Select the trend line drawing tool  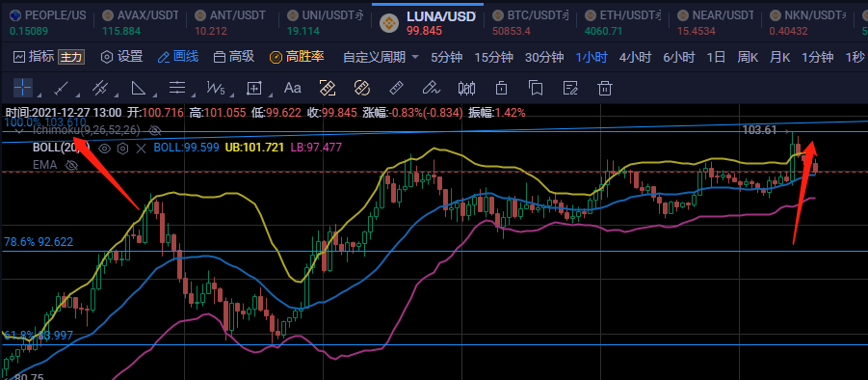pos(61,88)
